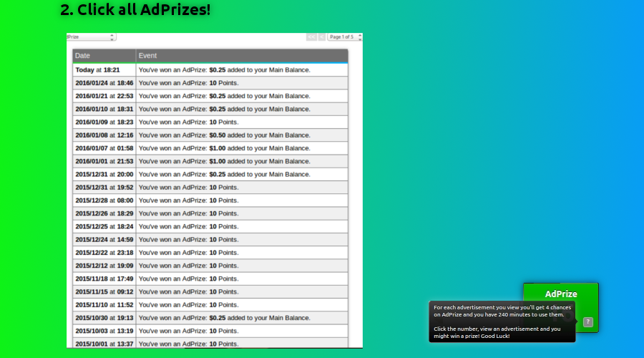Select the 2015/12/28 at 08:00 date cell
Viewport: 644px width, 358px height.
point(104,200)
